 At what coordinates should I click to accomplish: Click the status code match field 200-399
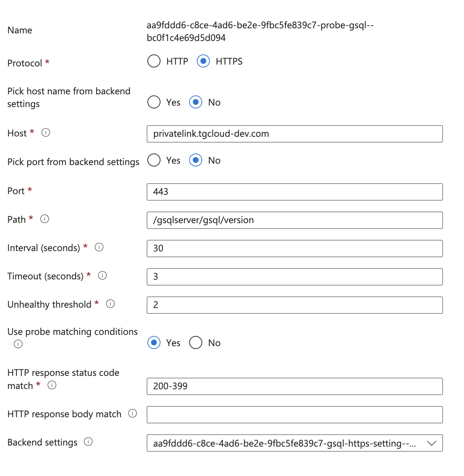point(294,386)
